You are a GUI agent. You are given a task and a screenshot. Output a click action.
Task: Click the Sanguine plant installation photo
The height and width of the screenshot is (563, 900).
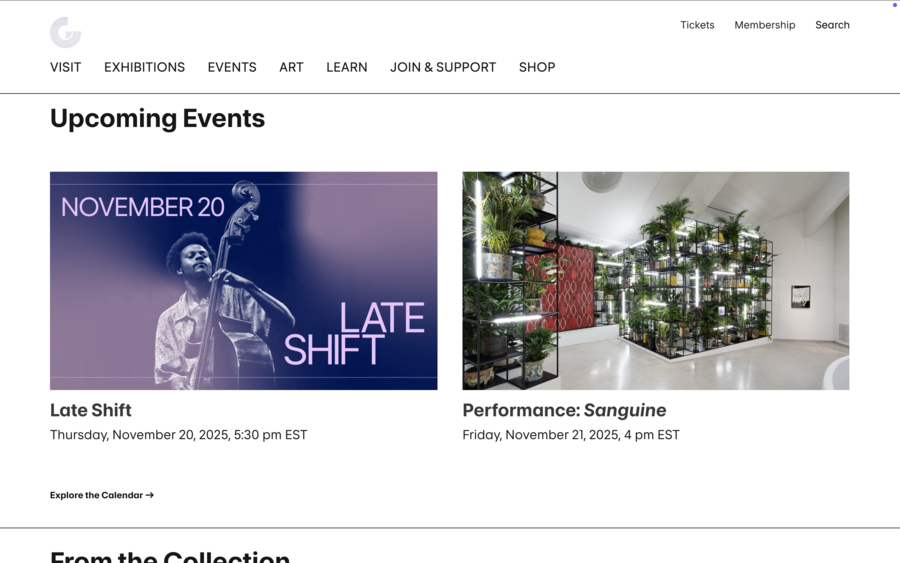[x=655, y=280]
